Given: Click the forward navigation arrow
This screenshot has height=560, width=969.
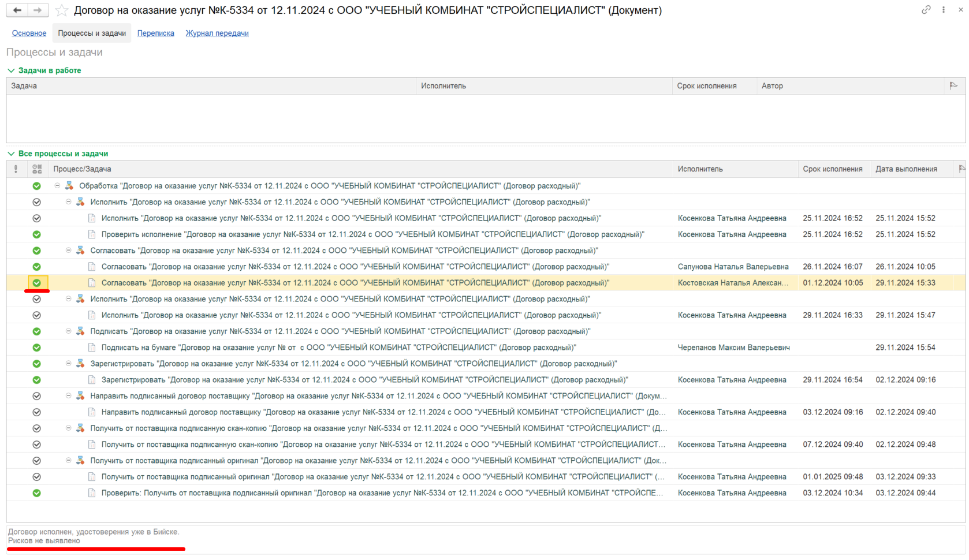Looking at the screenshot, I should 38,10.
